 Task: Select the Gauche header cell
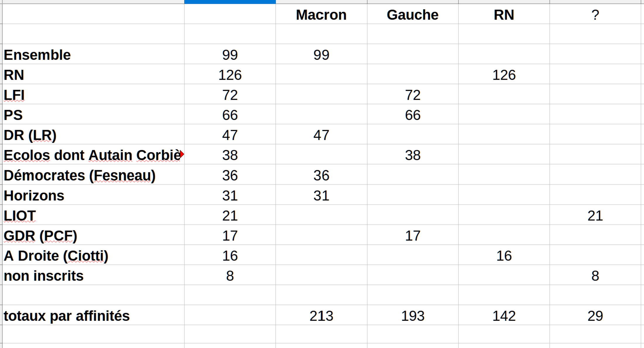(412, 15)
